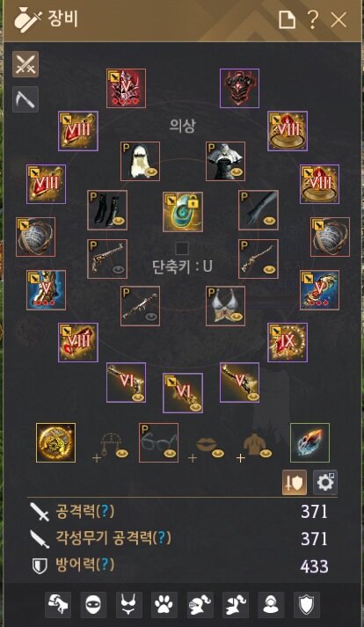Toggle the small checkbox above 단축키 : U
This screenshot has width=364, height=627.
pyautogui.click(x=182, y=248)
